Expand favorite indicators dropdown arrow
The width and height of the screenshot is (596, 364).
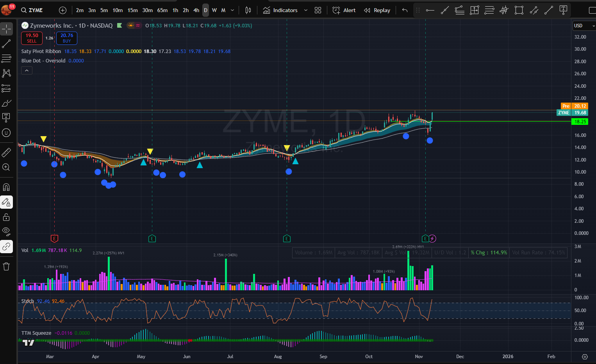(305, 10)
